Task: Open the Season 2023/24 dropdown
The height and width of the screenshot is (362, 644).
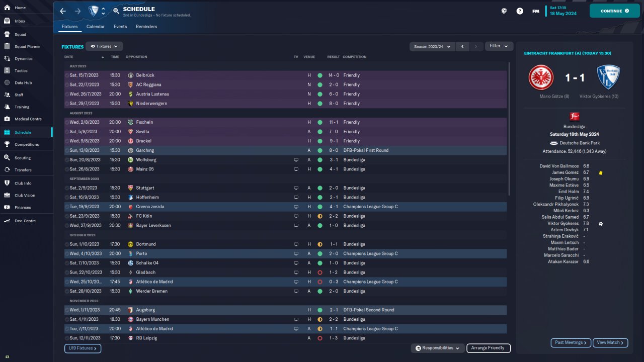Action: [x=432, y=46]
